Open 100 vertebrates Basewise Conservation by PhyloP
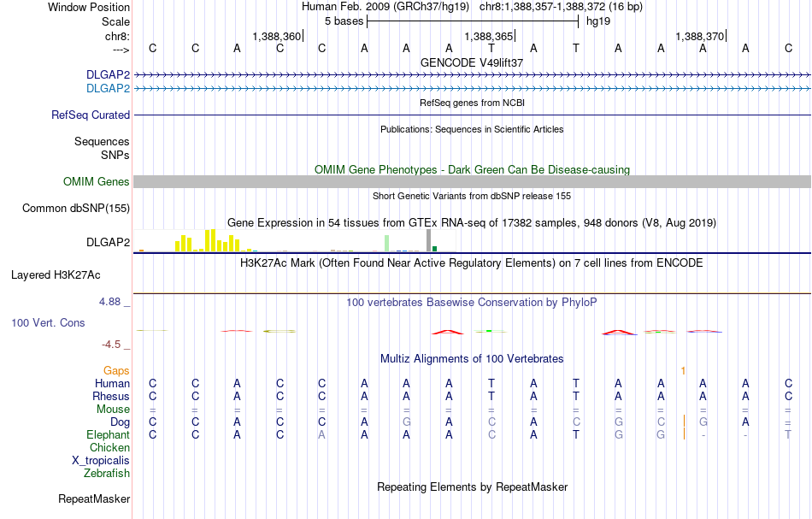This screenshot has width=812, height=519. coord(472,303)
